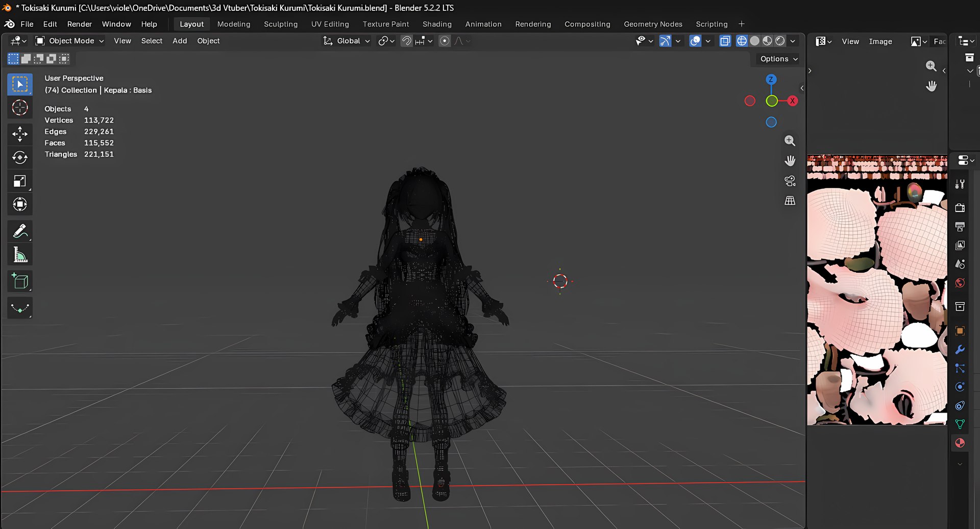Viewport: 980px width, 529px height.
Task: Switch to the Shading workspace tab
Action: click(x=437, y=24)
